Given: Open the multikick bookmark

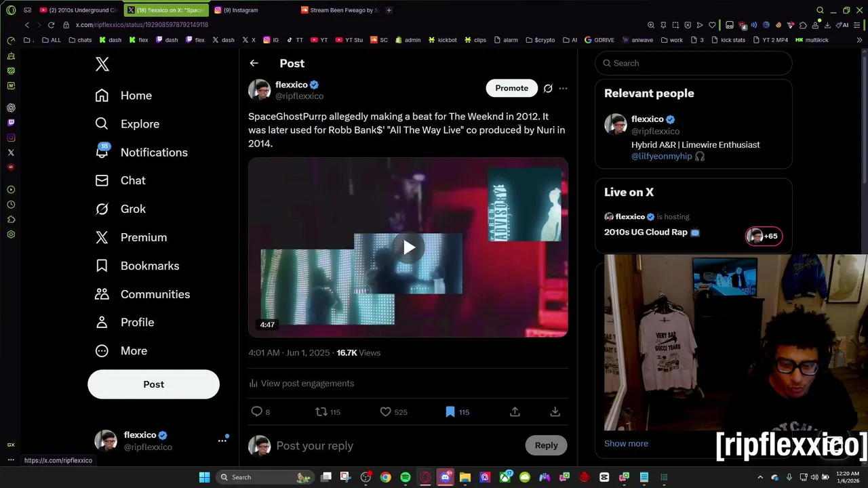Looking at the screenshot, I should point(812,40).
